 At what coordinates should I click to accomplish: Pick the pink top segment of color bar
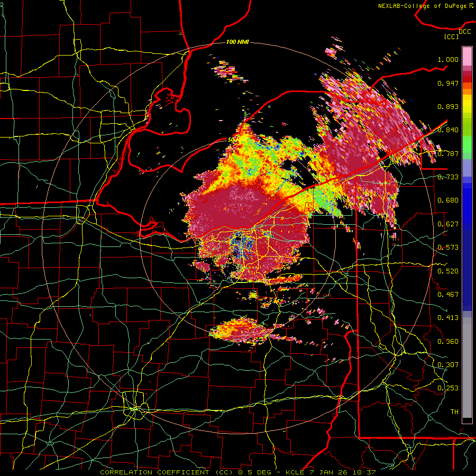[467, 57]
